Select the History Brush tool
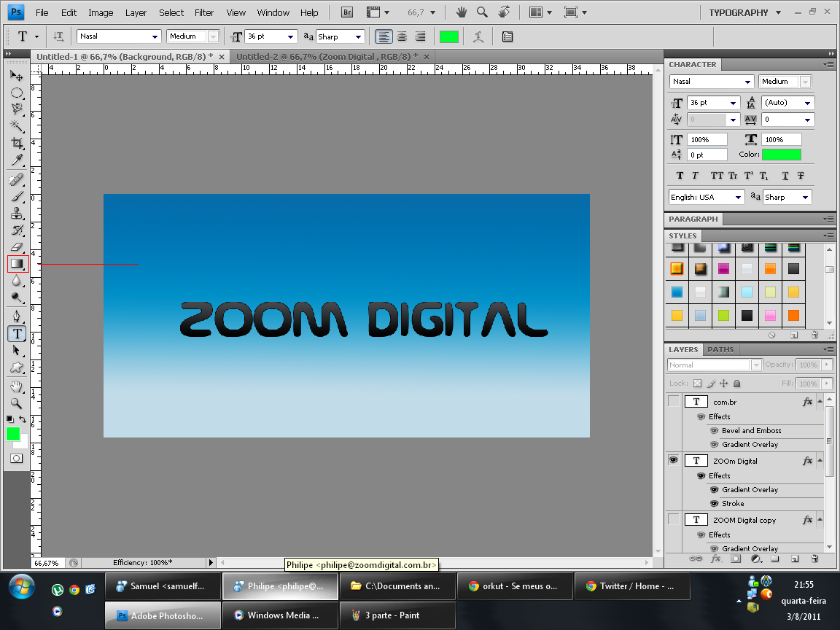 click(x=17, y=230)
